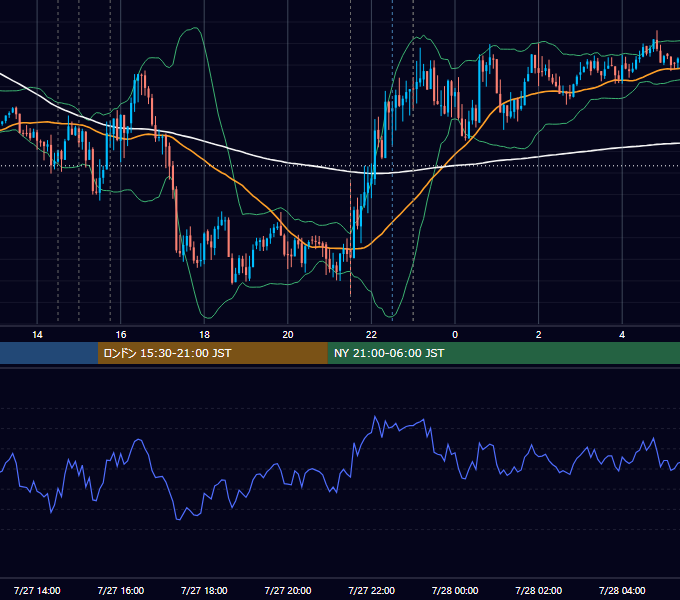The image size is (680, 600).
Task: Click hour label 4 on price chart axis
Action: [622, 335]
